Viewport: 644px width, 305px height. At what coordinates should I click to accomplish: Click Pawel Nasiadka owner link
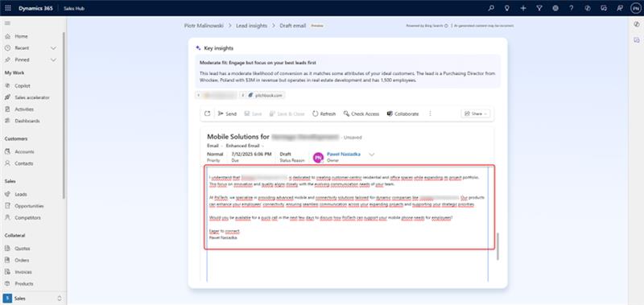[x=344, y=154]
